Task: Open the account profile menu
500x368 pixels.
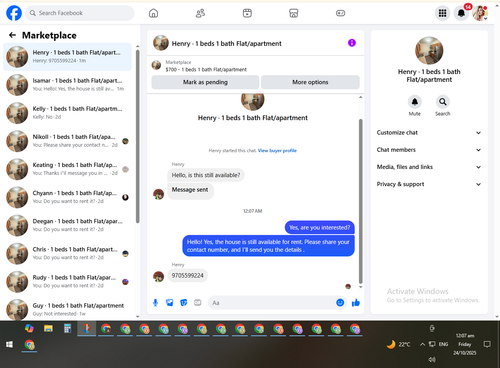Action: click(x=480, y=13)
